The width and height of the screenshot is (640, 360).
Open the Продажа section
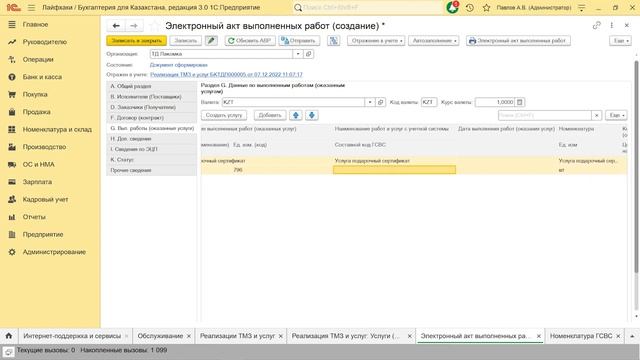point(36,112)
